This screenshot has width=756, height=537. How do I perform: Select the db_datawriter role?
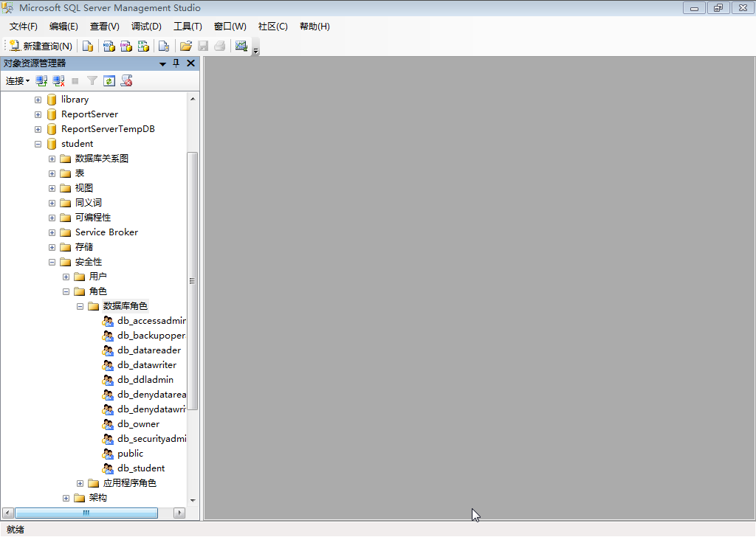[147, 365]
